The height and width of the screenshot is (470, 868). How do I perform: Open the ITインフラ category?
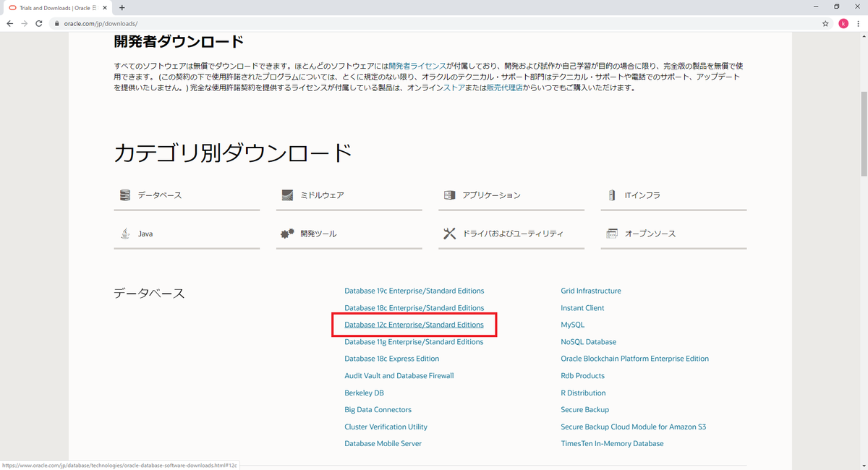673,195
